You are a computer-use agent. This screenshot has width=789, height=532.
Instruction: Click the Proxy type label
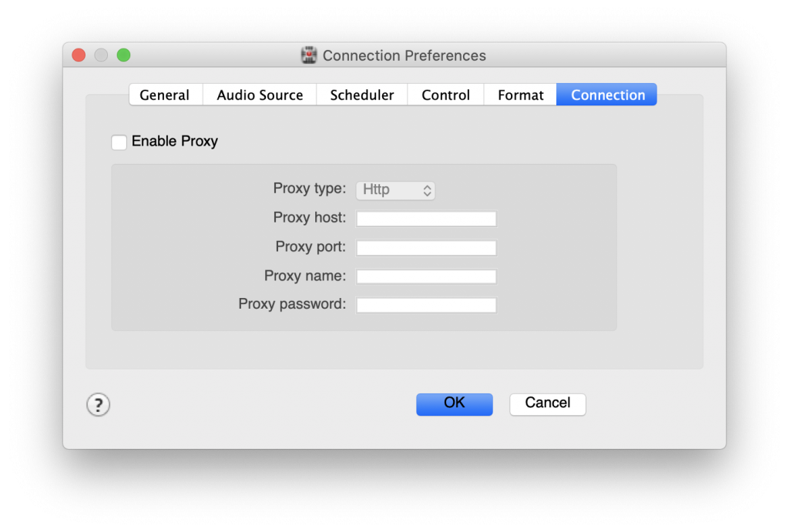[x=310, y=189]
